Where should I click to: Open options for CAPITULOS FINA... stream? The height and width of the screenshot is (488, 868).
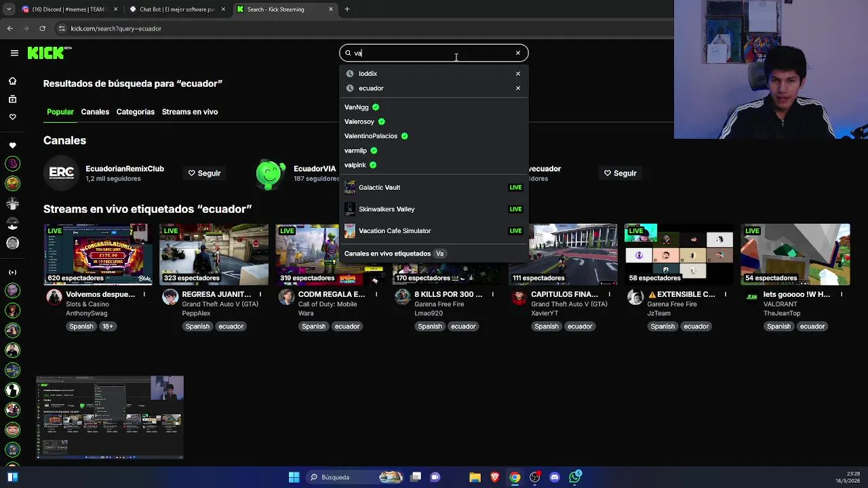(x=608, y=295)
